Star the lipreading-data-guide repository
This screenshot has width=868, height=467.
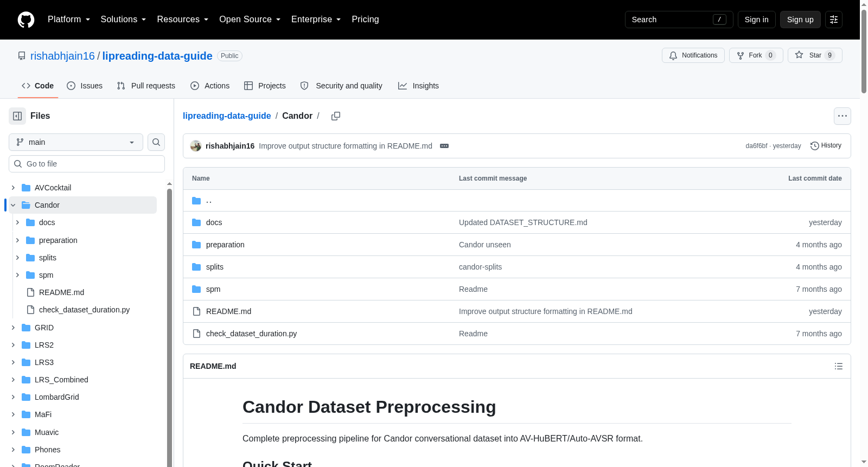[815, 55]
